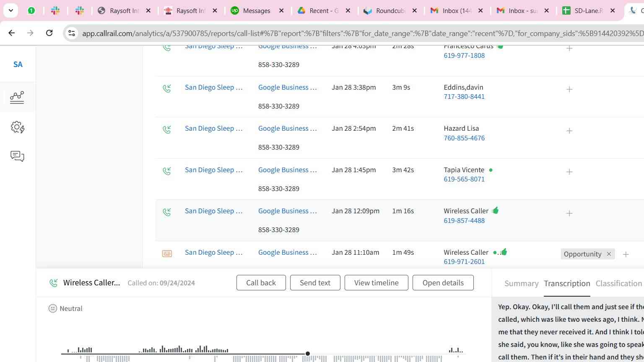The height and width of the screenshot is (362, 644).
Task: Add tag to Tapia Vicente call
Action: point(569,172)
